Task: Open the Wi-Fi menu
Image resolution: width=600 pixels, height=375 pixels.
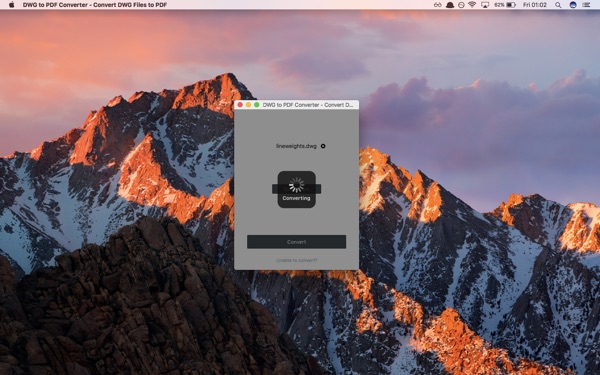Action: pos(472,5)
